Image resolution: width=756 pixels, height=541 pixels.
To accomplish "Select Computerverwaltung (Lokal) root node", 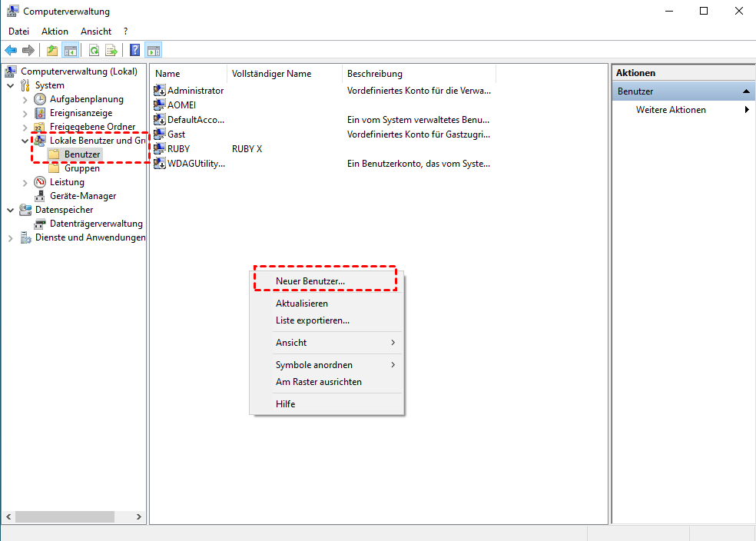I will [x=79, y=71].
